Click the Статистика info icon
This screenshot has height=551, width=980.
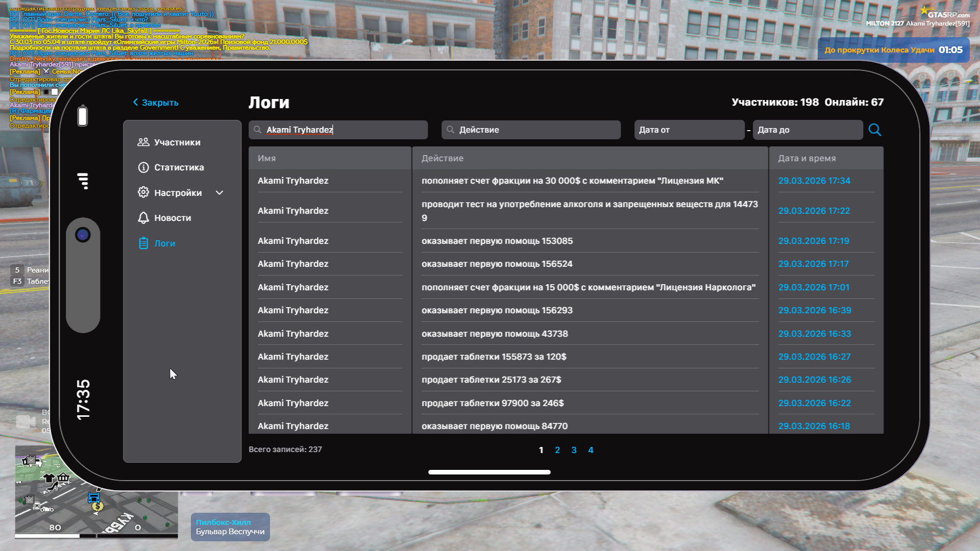pos(143,167)
